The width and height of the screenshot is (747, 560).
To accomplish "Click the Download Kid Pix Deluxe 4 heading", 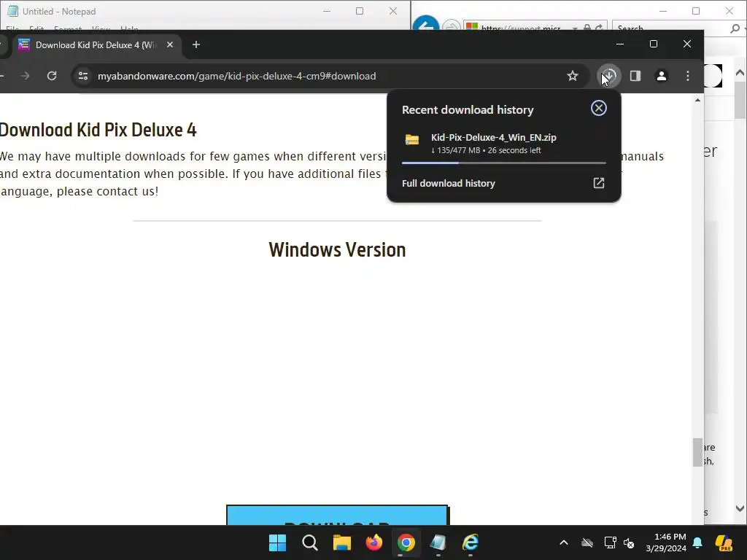I will point(98,130).
